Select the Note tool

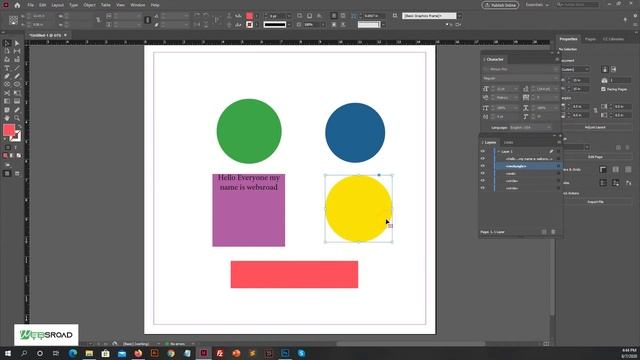(x=7, y=110)
